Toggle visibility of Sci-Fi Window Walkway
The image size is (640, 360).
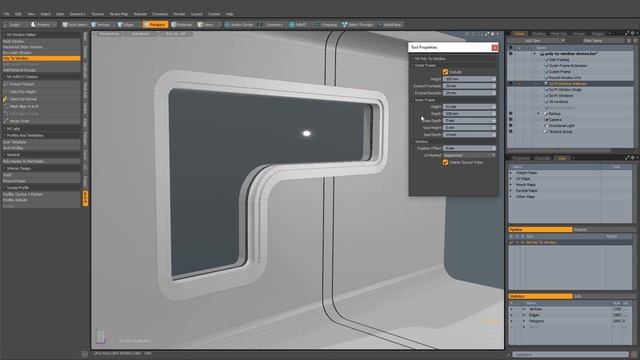point(511,84)
